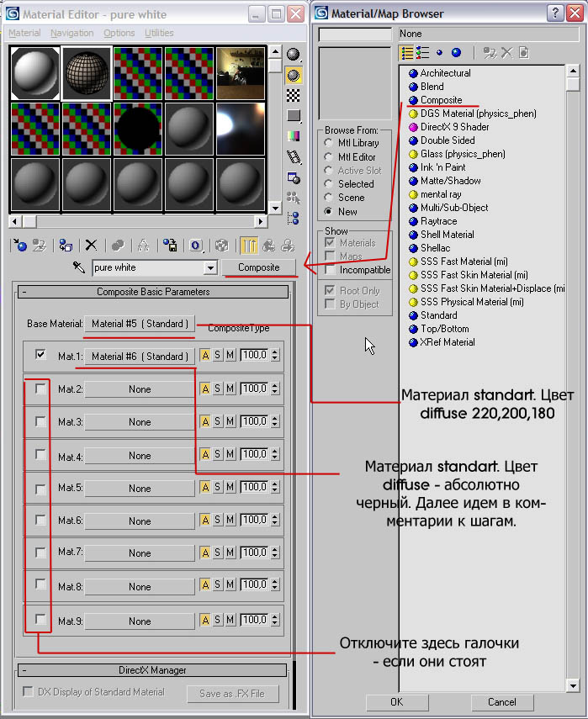Viewport: 588px width, 719px height.
Task: Enable the Mat.2 checkbox
Action: [40, 389]
